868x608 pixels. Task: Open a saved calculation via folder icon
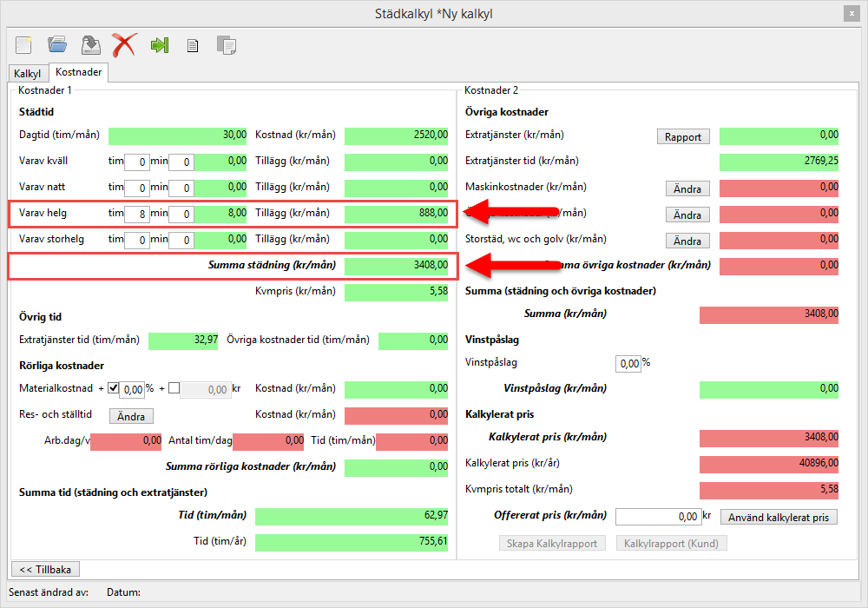click(57, 44)
